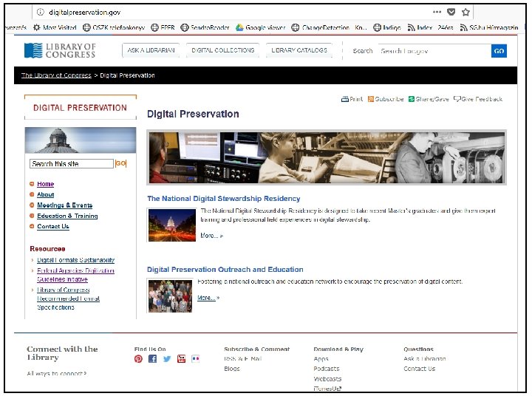The image size is (532, 399).
Task: Go to Home in sidebar menu
Action: pos(46,184)
